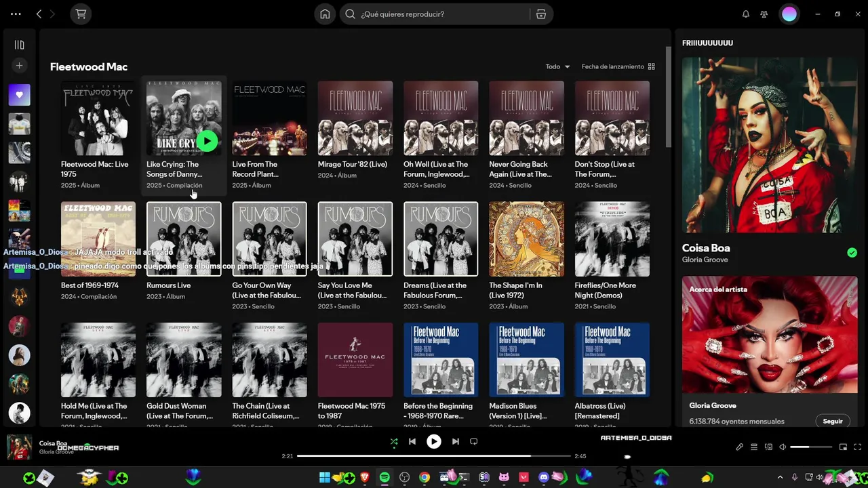This screenshot has height=488, width=868.
Task: Open Before the Beginning album title
Action: (x=438, y=411)
